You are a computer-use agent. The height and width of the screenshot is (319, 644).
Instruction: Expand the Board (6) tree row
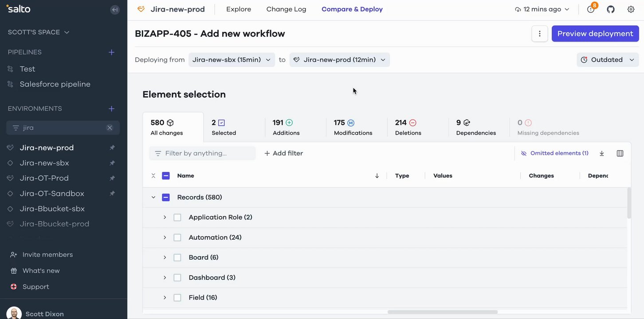(x=165, y=257)
